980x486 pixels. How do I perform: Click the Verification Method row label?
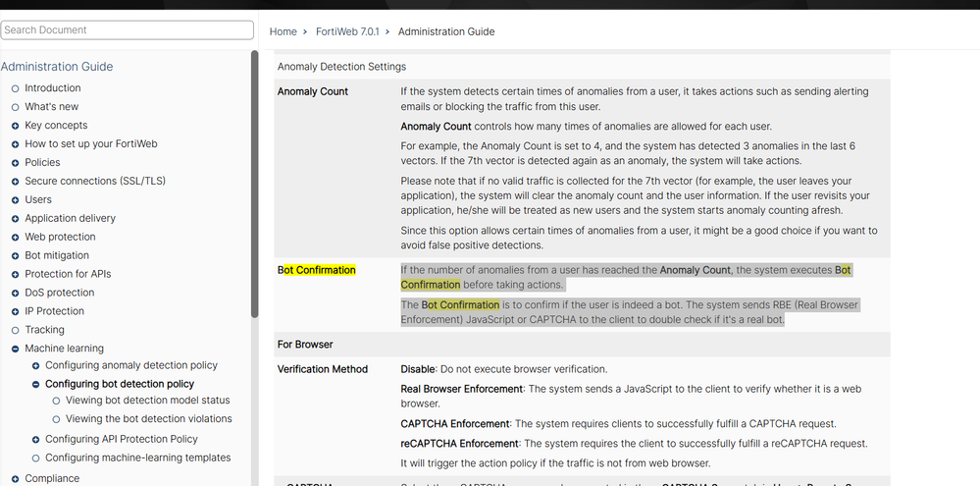[323, 369]
